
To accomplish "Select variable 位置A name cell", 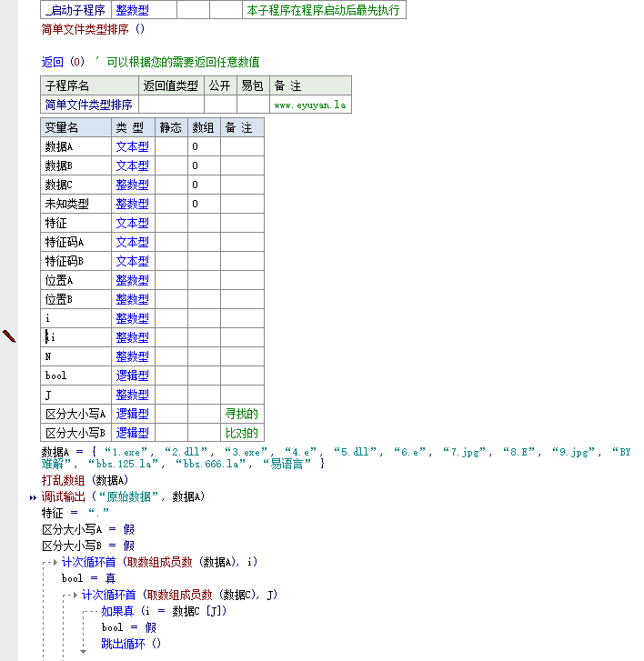I will click(x=75, y=280).
